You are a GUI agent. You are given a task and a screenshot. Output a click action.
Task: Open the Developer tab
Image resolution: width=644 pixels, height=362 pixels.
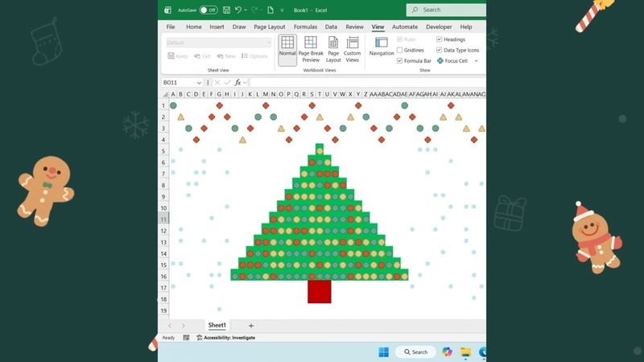[x=439, y=27]
